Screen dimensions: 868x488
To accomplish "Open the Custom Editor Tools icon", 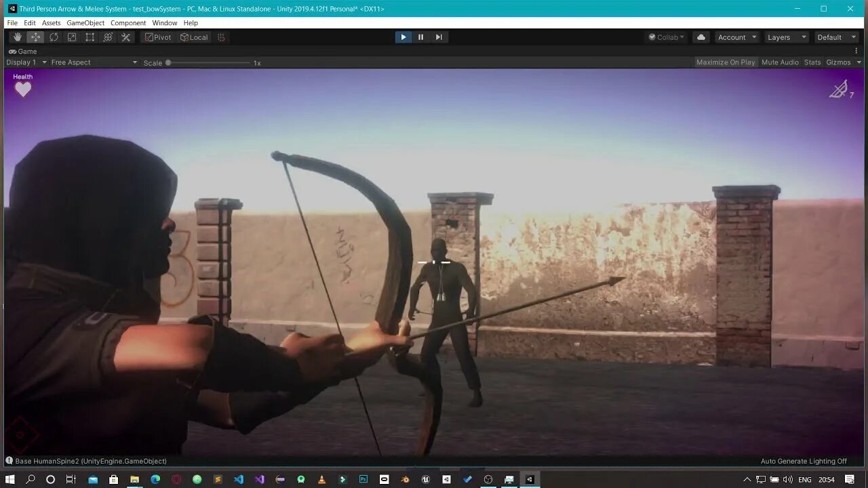I will (x=125, y=37).
